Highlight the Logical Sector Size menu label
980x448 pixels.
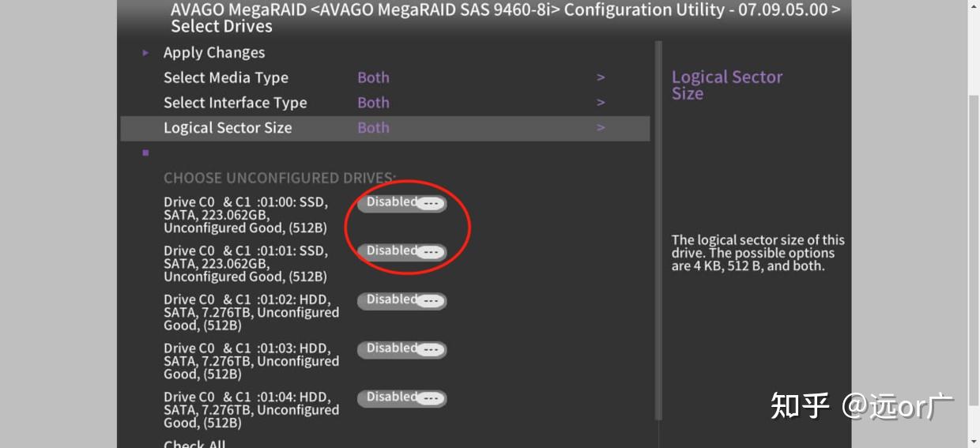coord(228,128)
